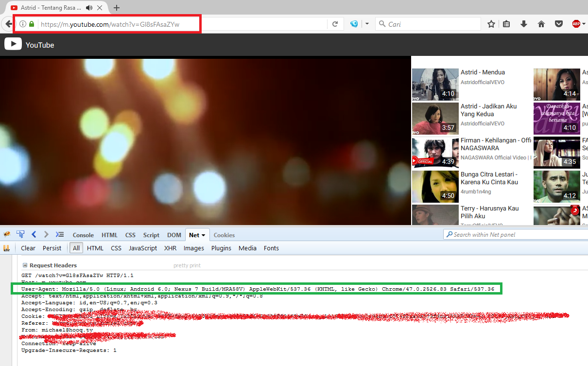The width and height of the screenshot is (588, 366).
Task: Switch to the Script panel tab
Action: (151, 235)
